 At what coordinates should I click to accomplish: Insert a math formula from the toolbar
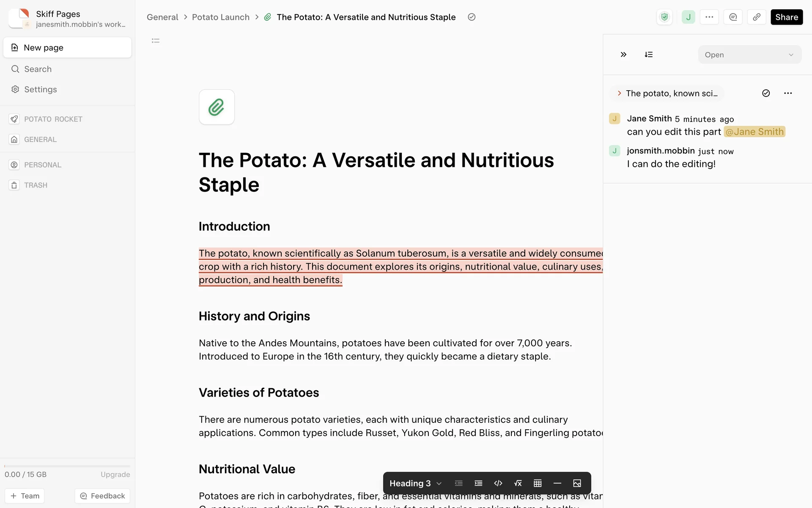[518, 483]
